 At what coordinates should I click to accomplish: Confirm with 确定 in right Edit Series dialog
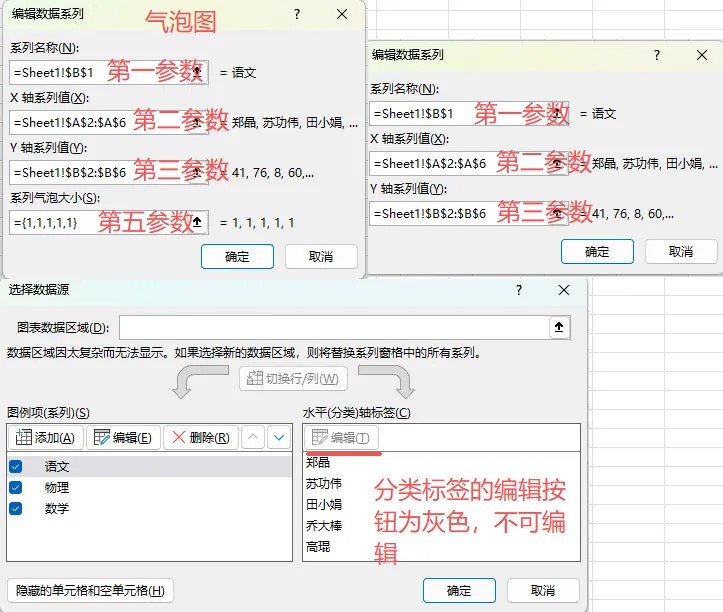pyautogui.click(x=598, y=252)
